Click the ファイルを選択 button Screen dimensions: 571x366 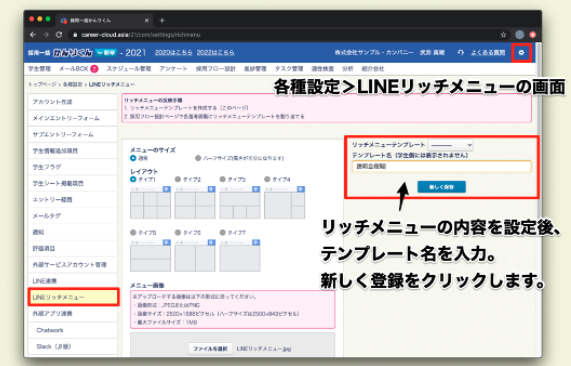tap(210, 349)
